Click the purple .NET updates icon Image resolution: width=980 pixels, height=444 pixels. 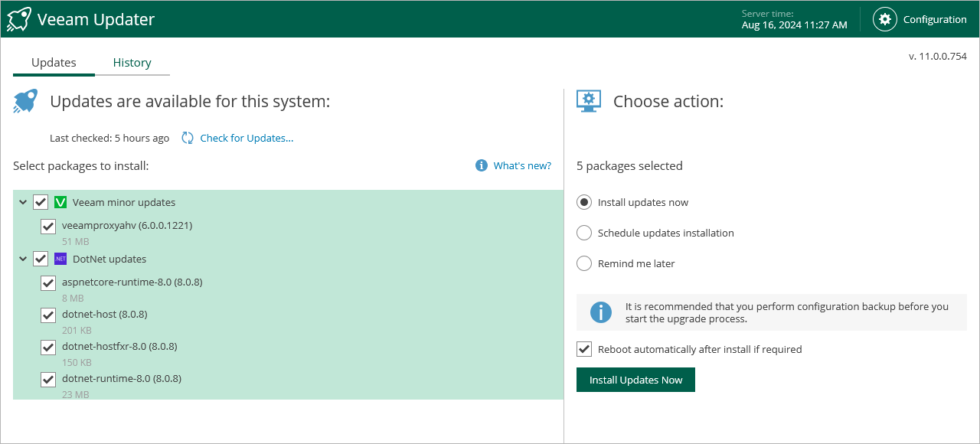click(x=60, y=259)
